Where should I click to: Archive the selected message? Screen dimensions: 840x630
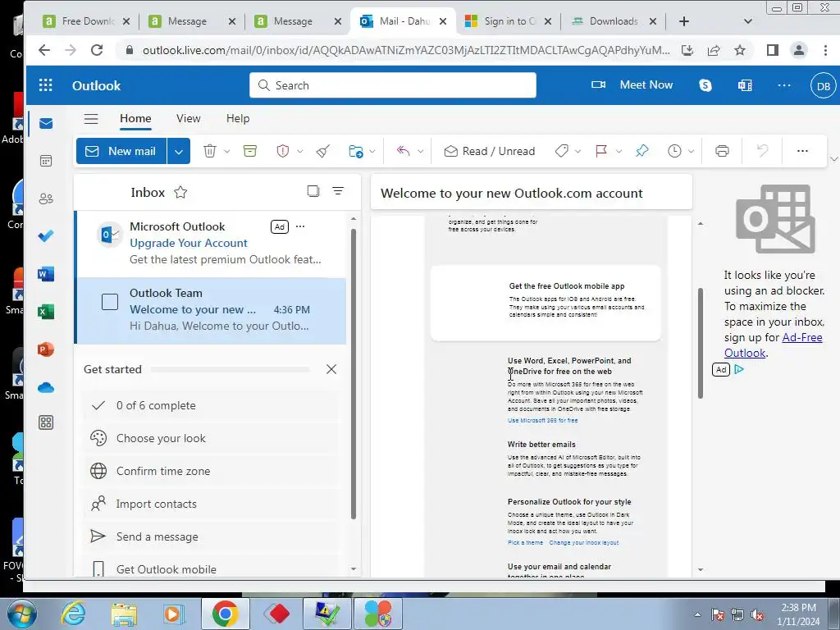pos(249,151)
